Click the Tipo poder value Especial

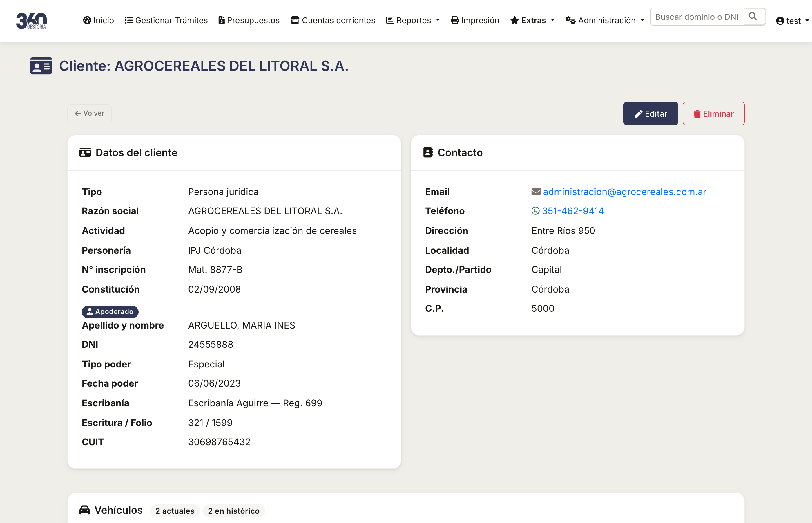tap(206, 364)
